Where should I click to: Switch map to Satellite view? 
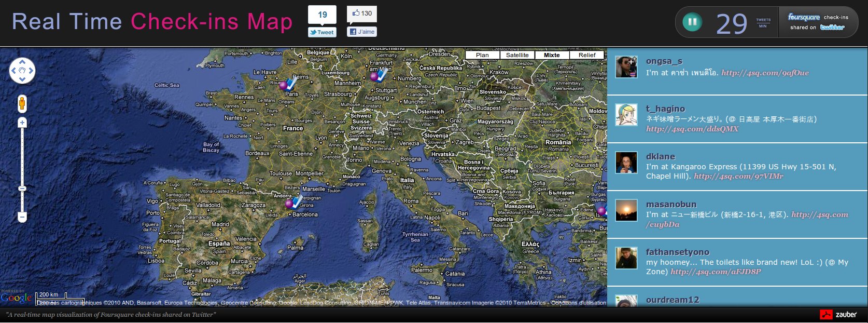[517, 55]
